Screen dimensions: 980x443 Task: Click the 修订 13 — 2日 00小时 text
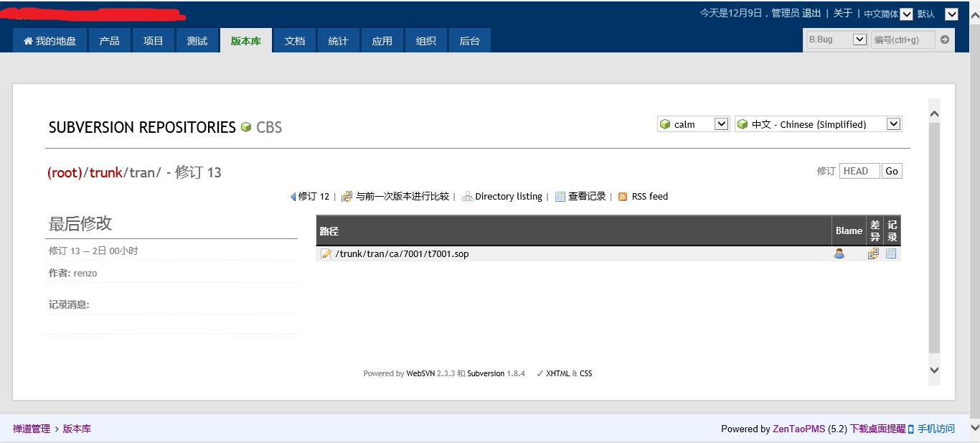click(x=93, y=251)
